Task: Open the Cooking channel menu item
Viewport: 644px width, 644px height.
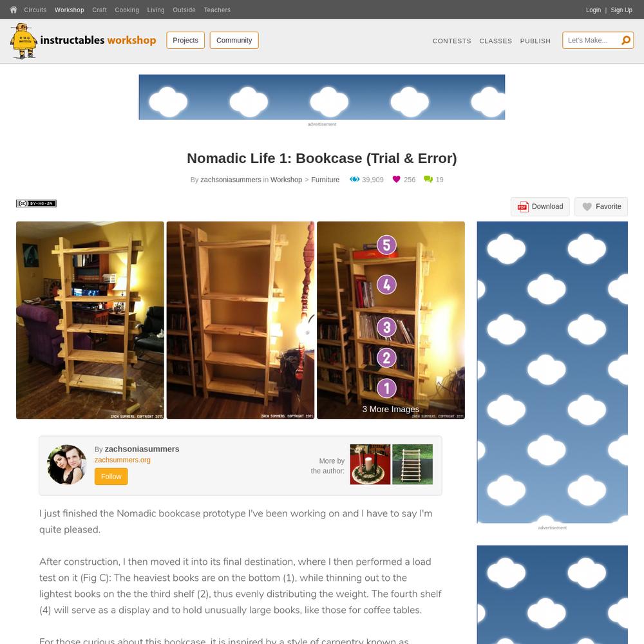Action: point(126,10)
